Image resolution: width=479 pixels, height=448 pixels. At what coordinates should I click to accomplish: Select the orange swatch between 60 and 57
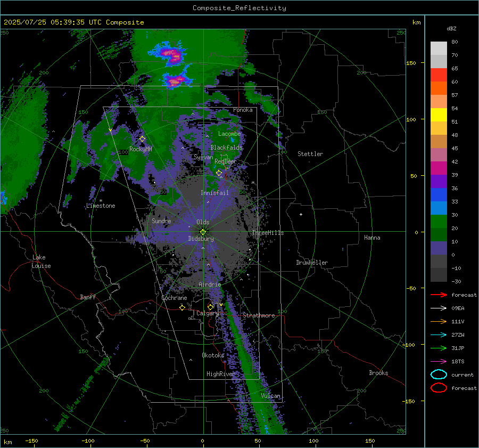pyautogui.click(x=439, y=88)
